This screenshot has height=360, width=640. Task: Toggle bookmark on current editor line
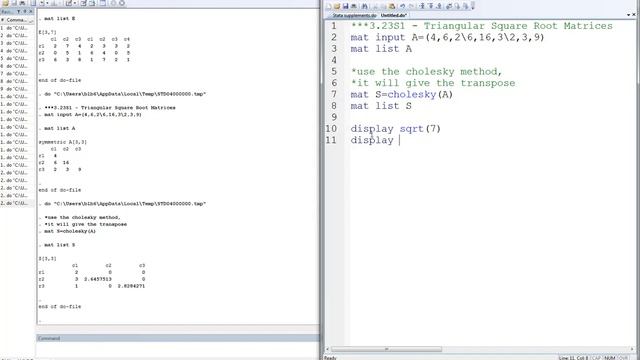point(422,6)
